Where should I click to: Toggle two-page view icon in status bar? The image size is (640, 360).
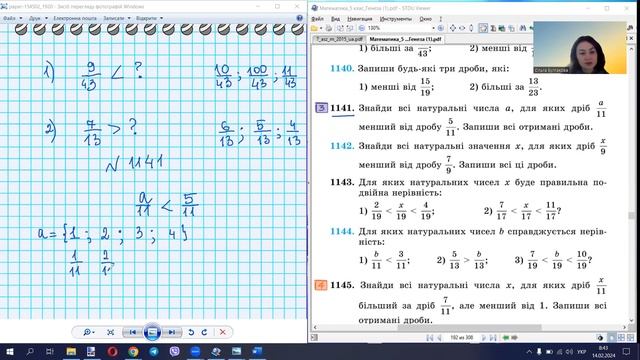click(x=621, y=338)
